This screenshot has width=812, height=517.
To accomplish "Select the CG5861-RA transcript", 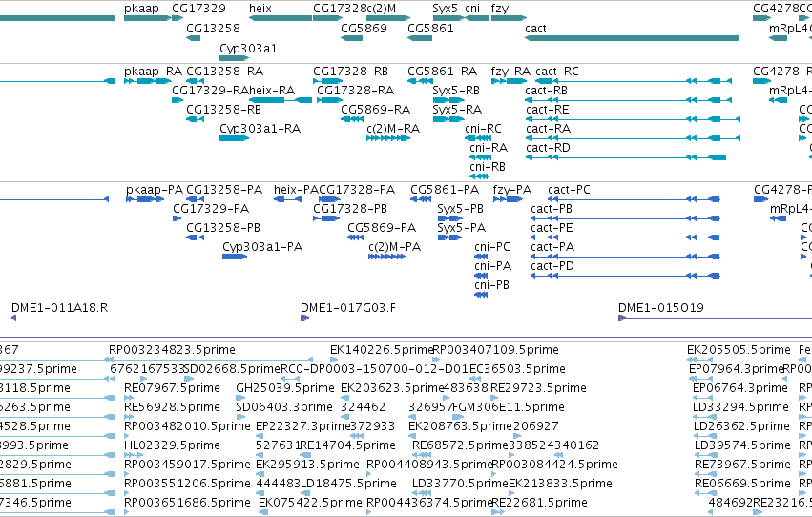I will coord(420,81).
